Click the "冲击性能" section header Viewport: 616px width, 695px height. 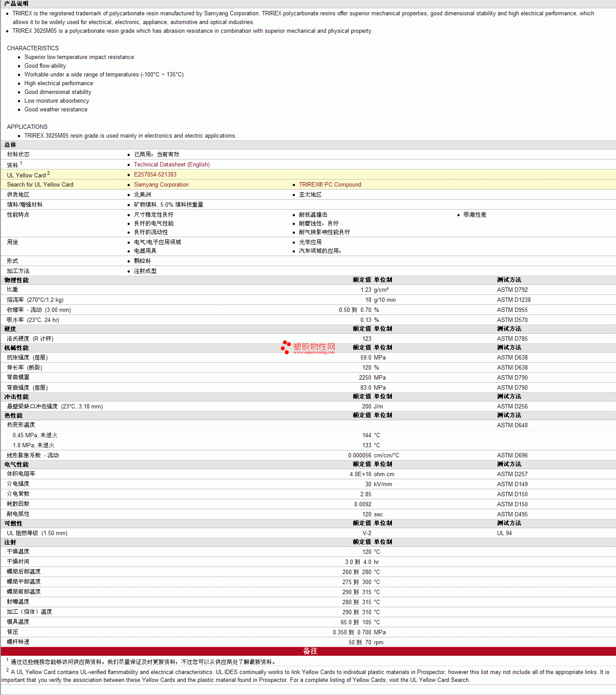tap(16, 397)
